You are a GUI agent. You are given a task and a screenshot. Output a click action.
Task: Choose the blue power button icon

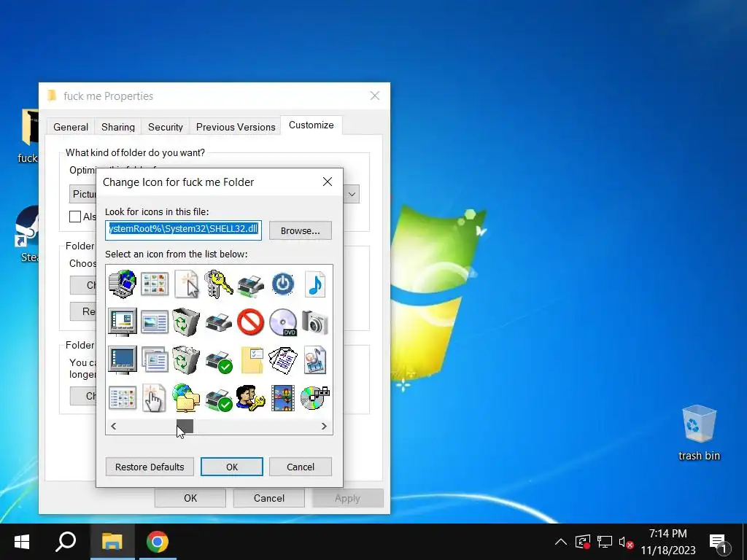click(283, 284)
